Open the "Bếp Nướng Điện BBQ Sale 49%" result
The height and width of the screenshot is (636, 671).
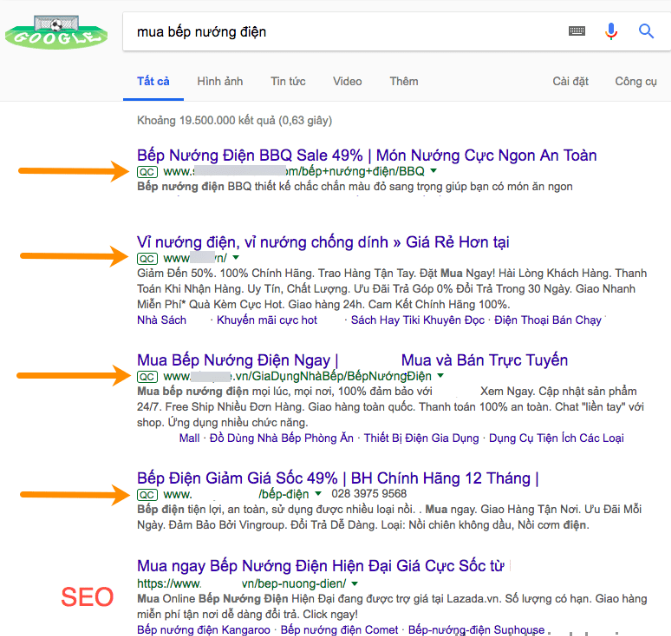tap(366, 155)
